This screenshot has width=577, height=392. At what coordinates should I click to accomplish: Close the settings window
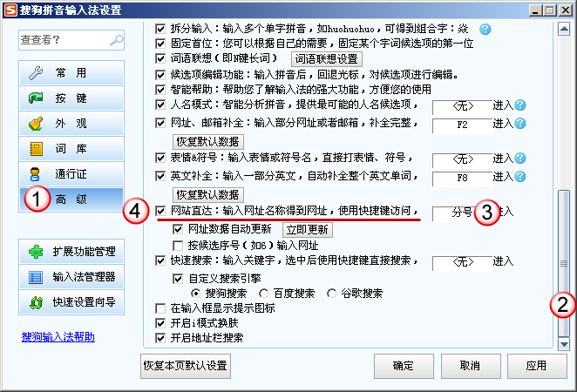[x=565, y=10]
